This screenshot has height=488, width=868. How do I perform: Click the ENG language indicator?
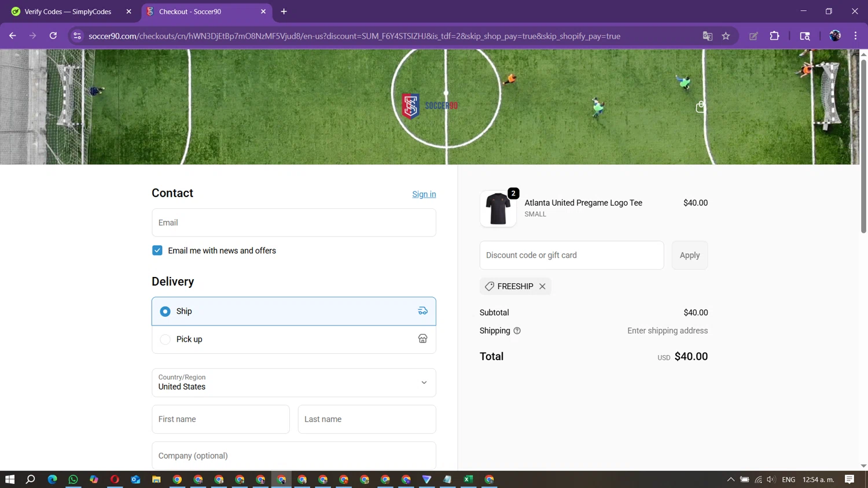(788, 479)
